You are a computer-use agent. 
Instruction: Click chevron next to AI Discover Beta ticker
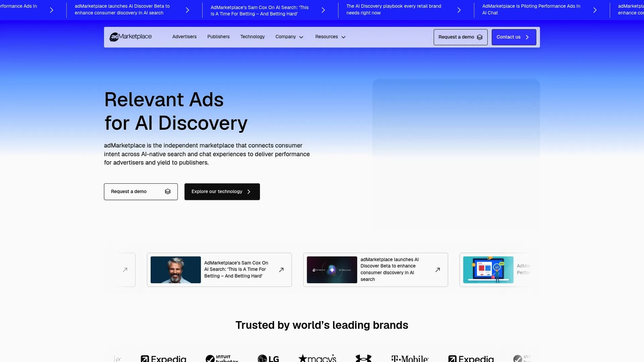(x=187, y=10)
